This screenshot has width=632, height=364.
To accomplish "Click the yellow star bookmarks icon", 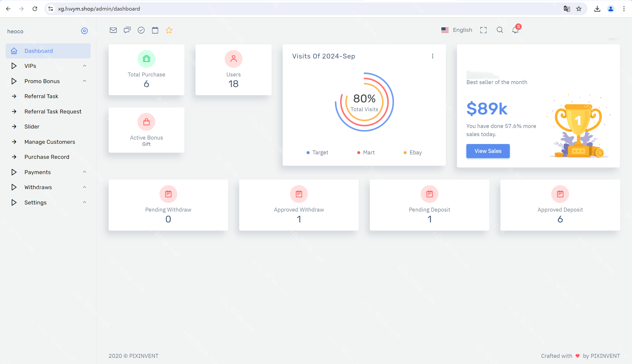I will pyautogui.click(x=169, y=30).
